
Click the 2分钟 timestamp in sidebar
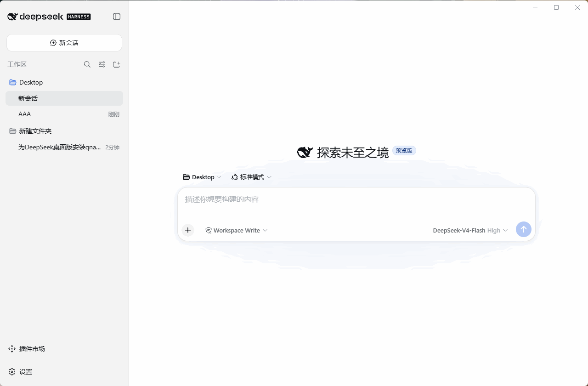pos(113,148)
